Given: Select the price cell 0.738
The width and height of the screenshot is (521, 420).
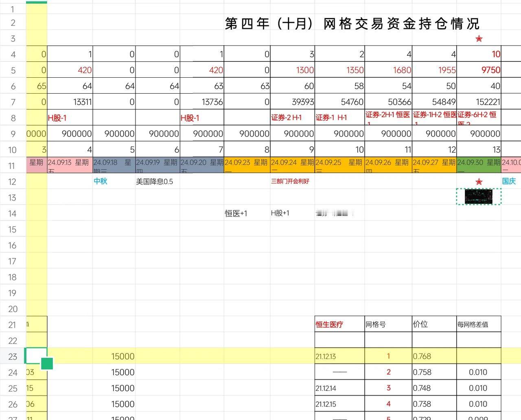Looking at the screenshot, I should [x=434, y=404].
